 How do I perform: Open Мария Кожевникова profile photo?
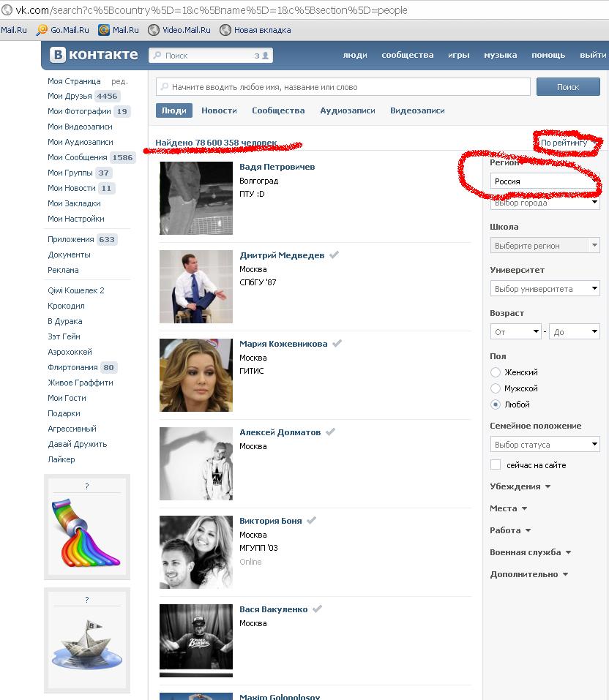[196, 375]
